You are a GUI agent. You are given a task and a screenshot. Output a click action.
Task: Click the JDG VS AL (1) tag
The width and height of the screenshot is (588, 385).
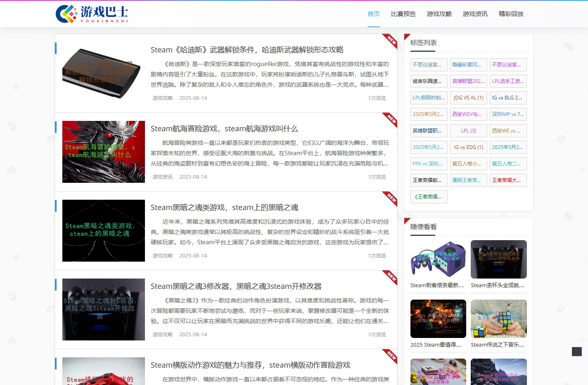click(x=468, y=98)
